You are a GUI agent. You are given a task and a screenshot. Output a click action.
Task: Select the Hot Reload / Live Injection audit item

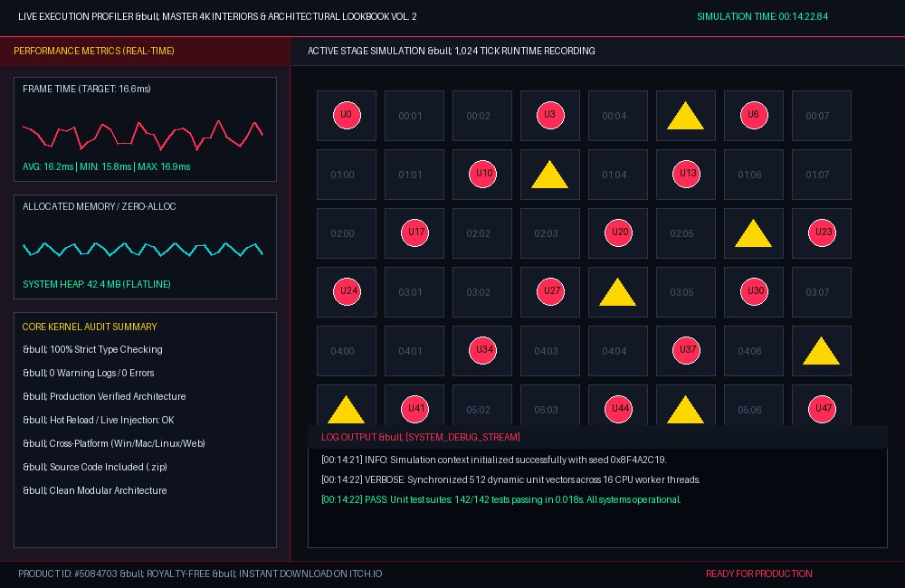coord(99,420)
